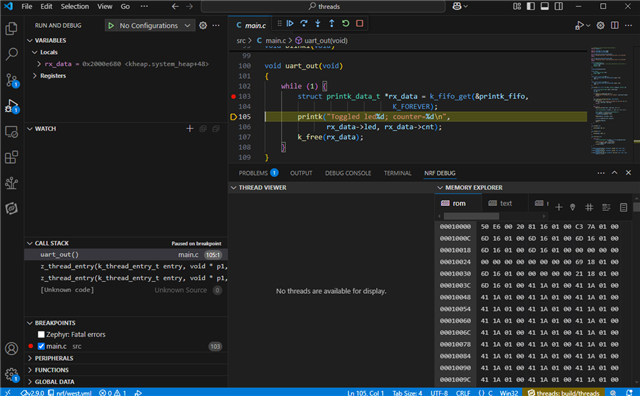Toggle the breakpoint dot at line 103

click(233, 96)
